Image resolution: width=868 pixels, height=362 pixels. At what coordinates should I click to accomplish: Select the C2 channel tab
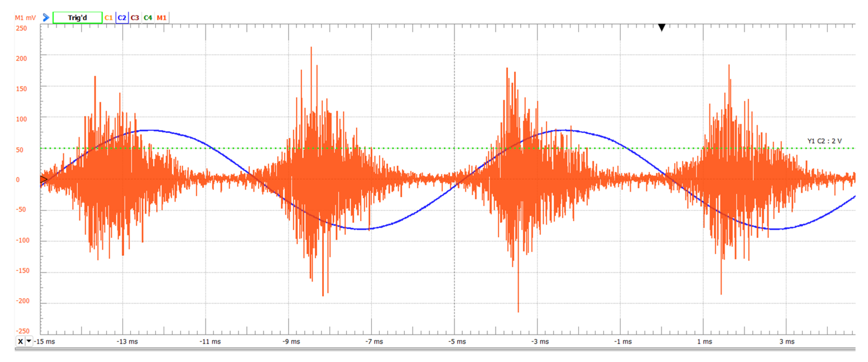click(x=122, y=18)
